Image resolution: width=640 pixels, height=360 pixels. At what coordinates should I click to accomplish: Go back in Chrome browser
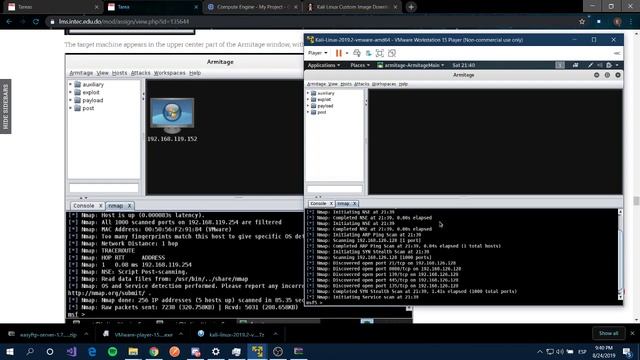[9, 22]
